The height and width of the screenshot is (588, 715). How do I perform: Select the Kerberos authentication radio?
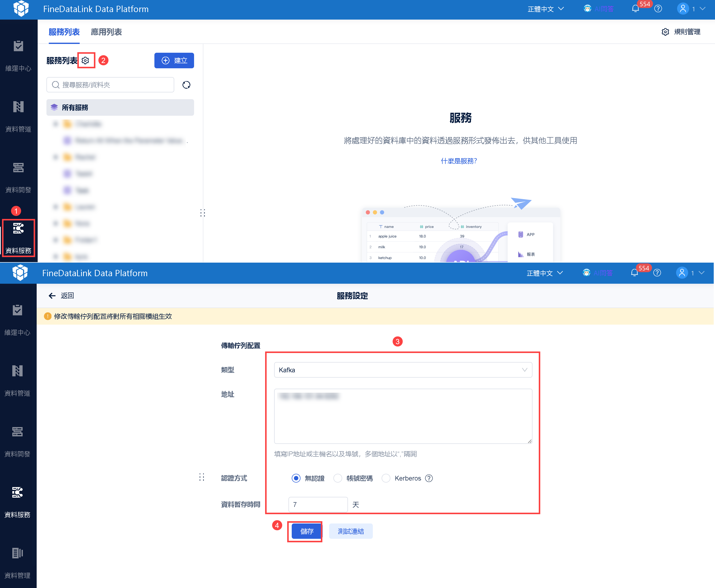click(x=386, y=478)
